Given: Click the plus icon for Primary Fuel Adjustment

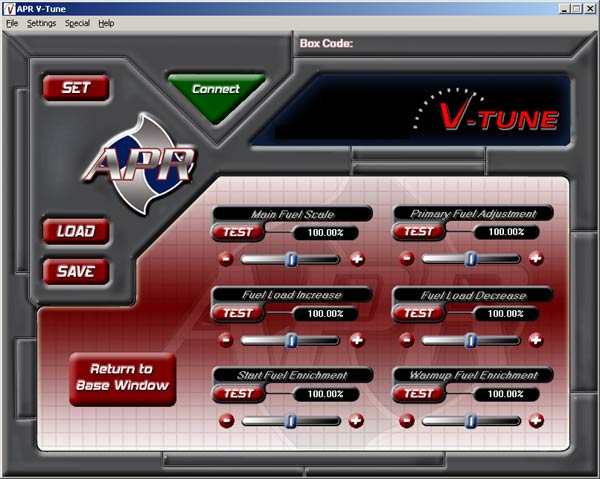Looking at the screenshot, I should point(536,259).
